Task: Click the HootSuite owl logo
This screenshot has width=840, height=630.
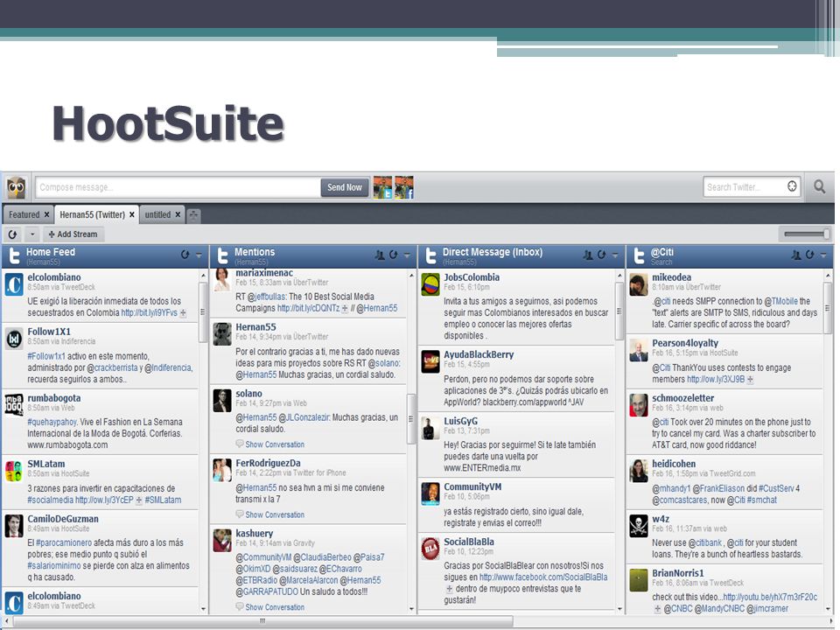Action: [17, 187]
